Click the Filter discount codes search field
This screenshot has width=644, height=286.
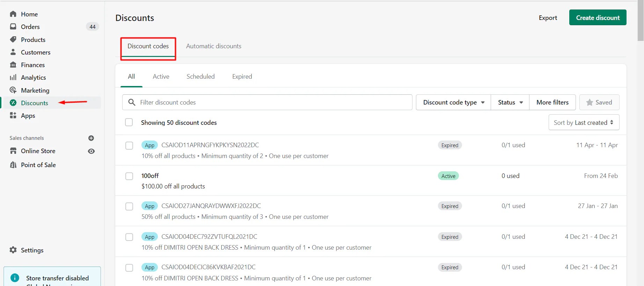(x=267, y=102)
